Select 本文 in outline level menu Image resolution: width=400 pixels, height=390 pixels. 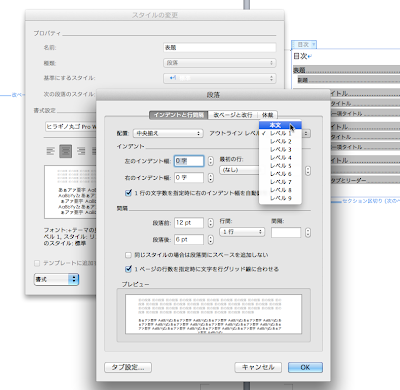click(280, 125)
